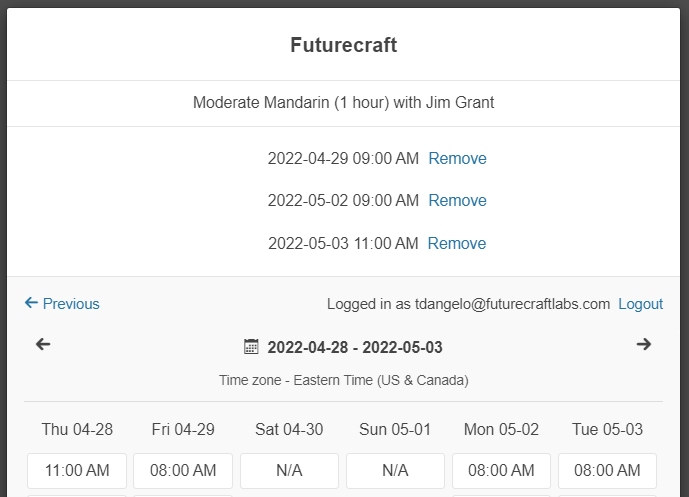Select Monday 05-02 08:00 AM slot
The height and width of the screenshot is (497, 689).
pos(501,470)
